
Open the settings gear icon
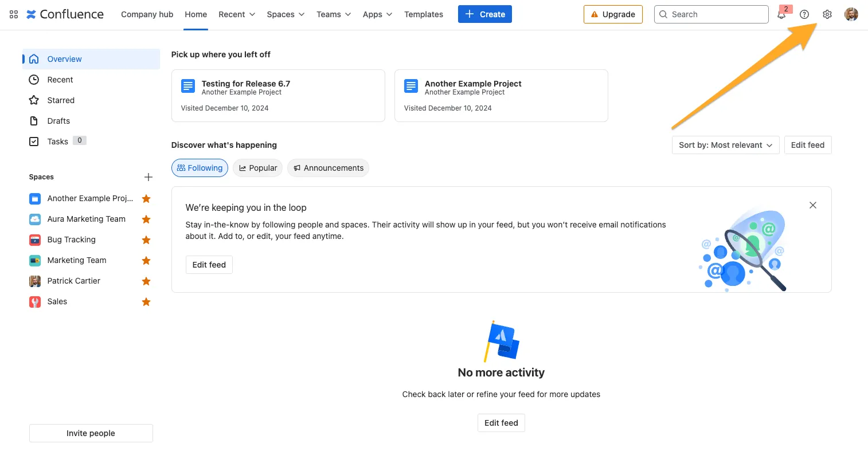[x=827, y=14]
